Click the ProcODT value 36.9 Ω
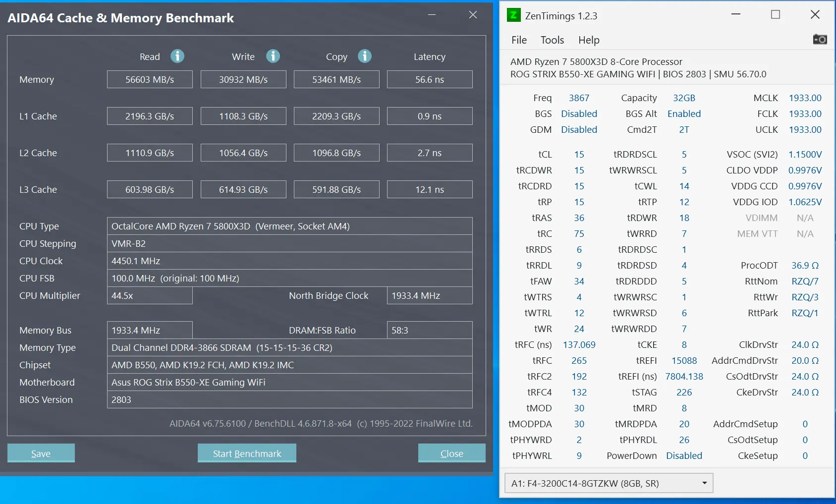 [805, 266]
